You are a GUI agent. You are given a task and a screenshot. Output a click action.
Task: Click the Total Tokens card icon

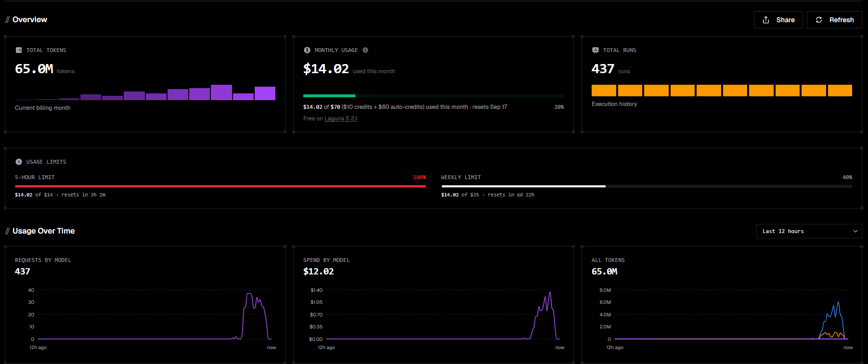pyautogui.click(x=19, y=50)
